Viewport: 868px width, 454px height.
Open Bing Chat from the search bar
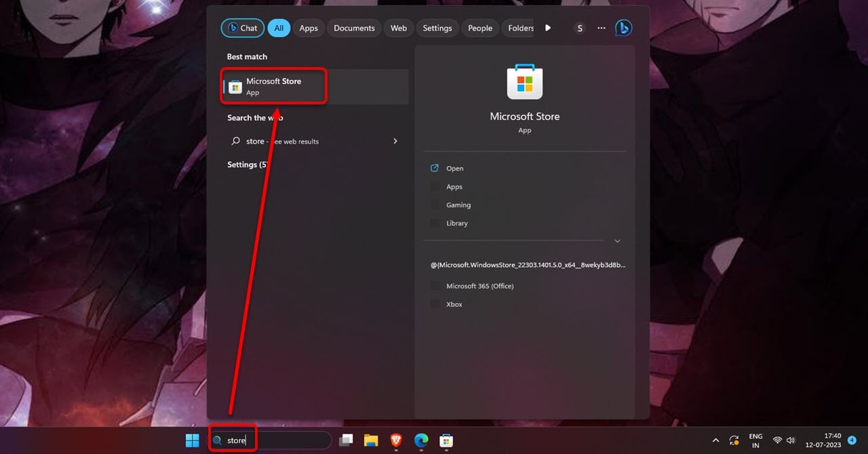click(x=242, y=28)
